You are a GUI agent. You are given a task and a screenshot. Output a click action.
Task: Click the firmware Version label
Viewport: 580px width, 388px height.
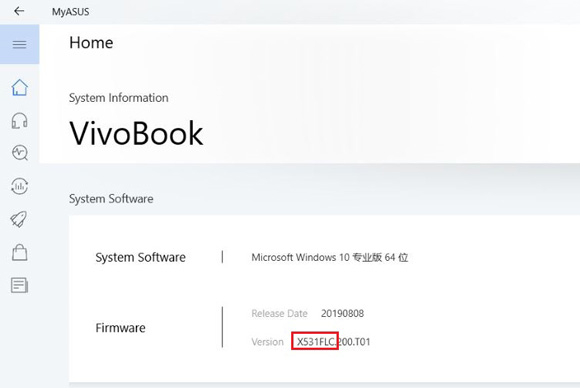(267, 342)
